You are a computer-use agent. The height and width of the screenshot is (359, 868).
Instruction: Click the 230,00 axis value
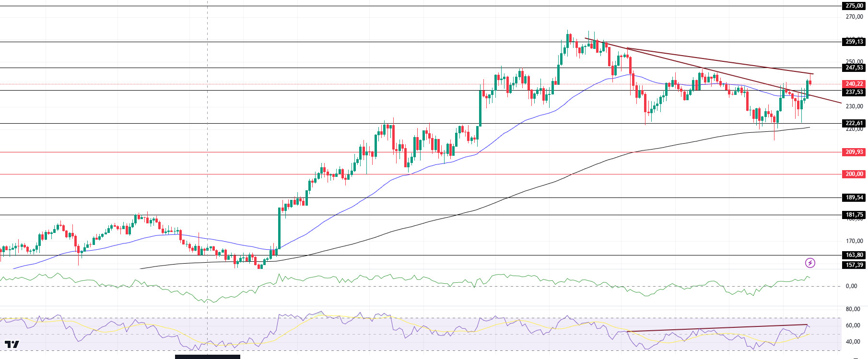tap(854, 106)
